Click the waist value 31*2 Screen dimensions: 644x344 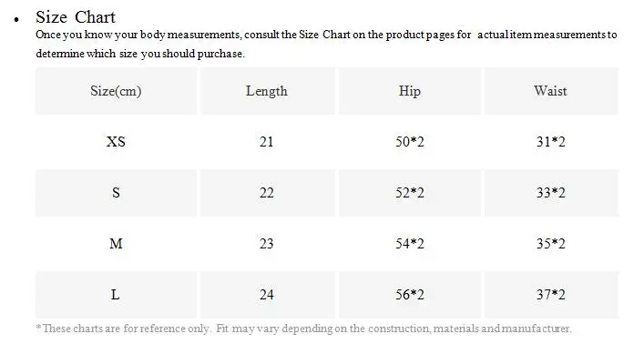(551, 142)
